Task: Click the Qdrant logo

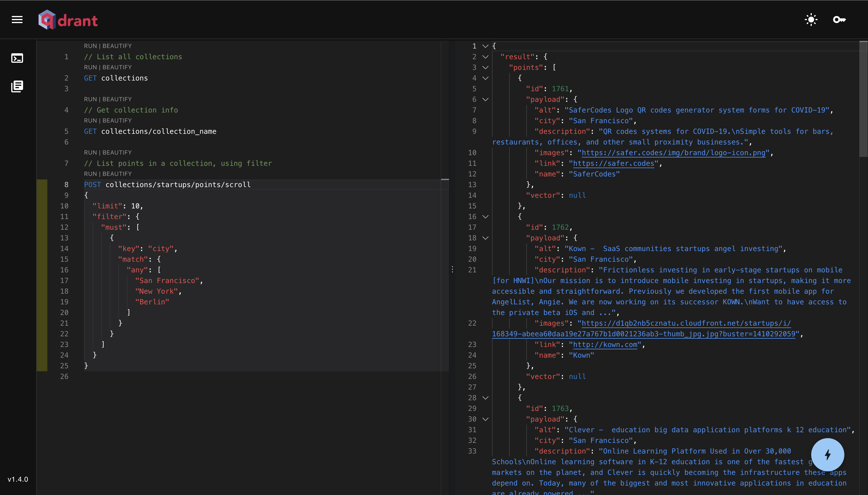Action: pos(68,19)
